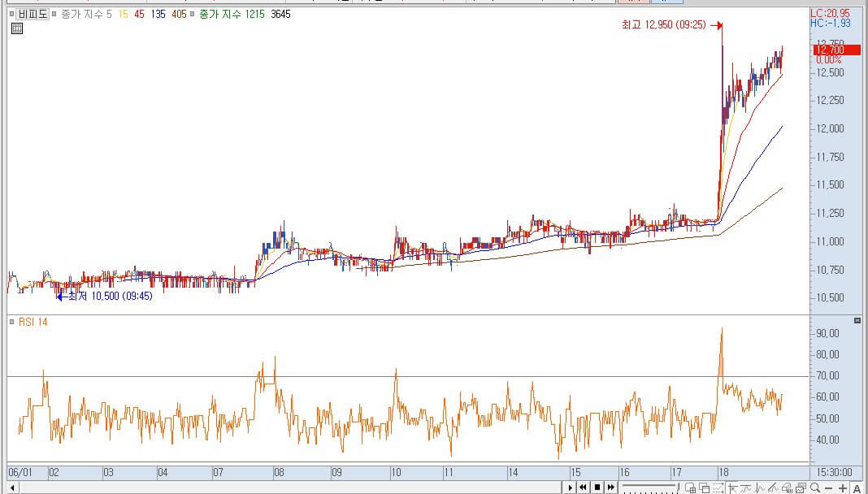Click the red 12,700 current price tag

point(836,50)
